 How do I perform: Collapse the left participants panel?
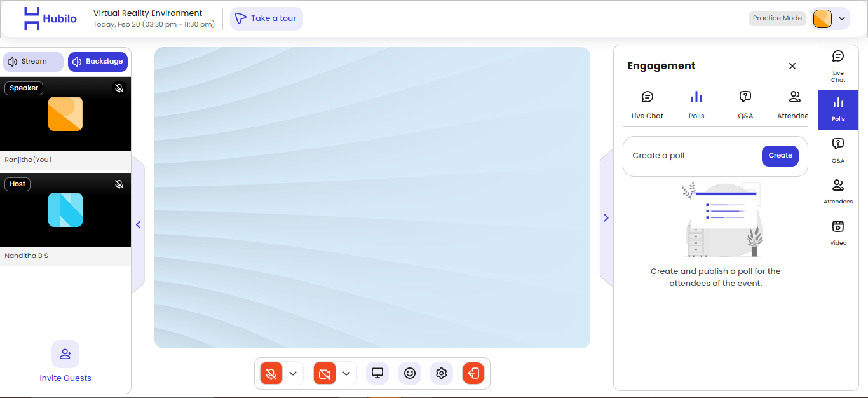point(138,224)
